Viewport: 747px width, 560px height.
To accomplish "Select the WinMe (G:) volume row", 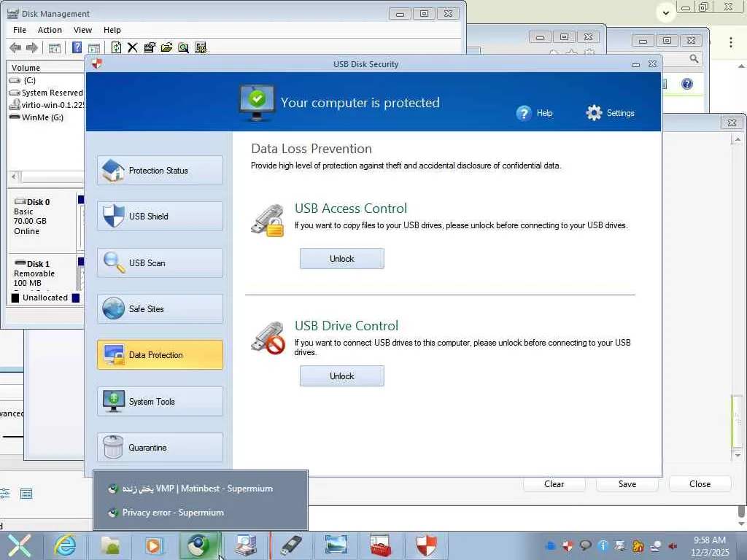I will point(46,117).
